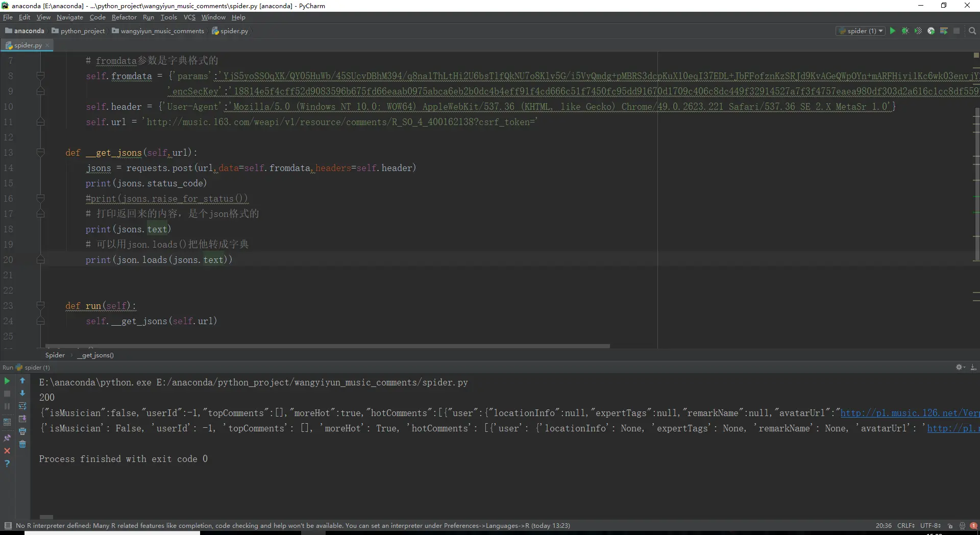Click the inspection status indicator above scrollbar

coord(976,55)
